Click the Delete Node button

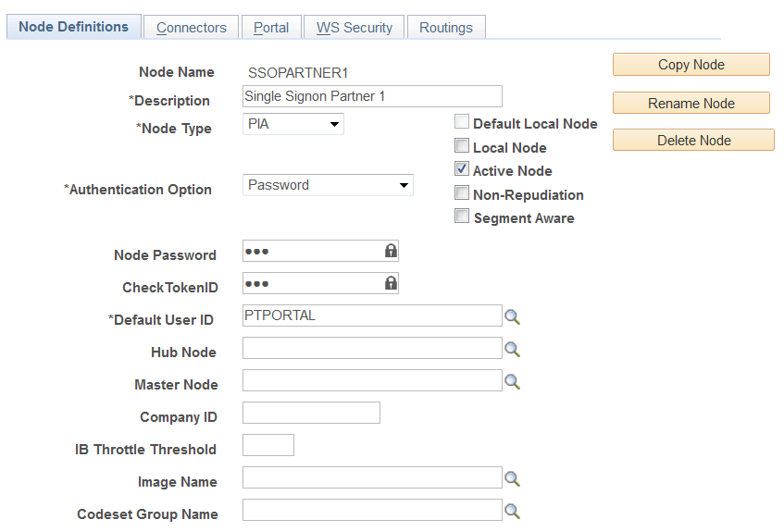(693, 141)
